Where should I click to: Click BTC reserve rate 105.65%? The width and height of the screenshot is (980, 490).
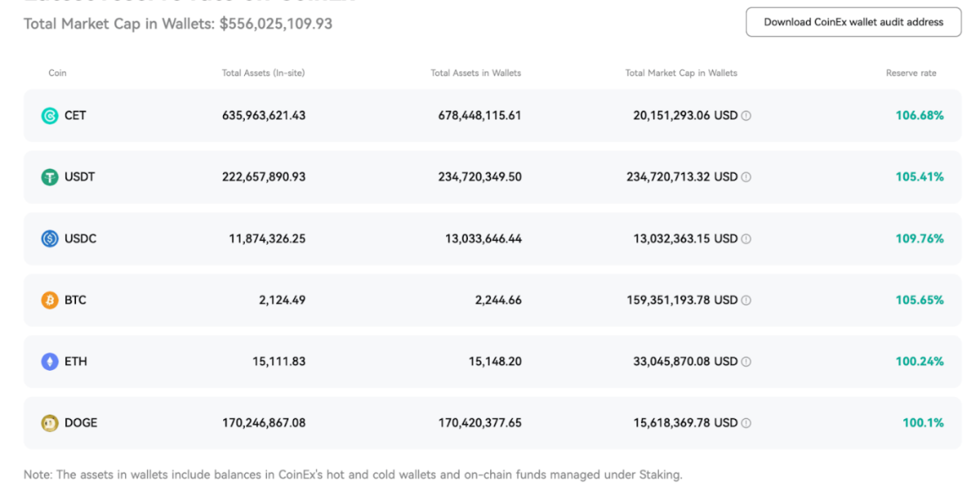920,300
